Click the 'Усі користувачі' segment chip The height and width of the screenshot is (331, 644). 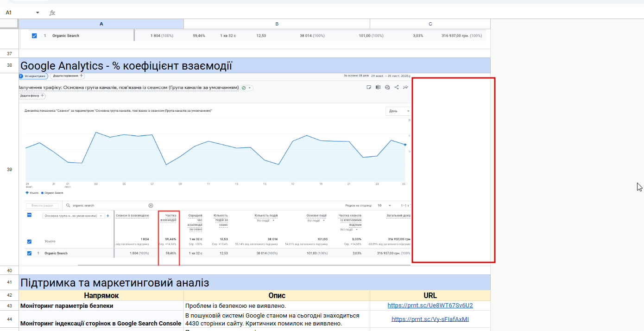tap(32, 76)
